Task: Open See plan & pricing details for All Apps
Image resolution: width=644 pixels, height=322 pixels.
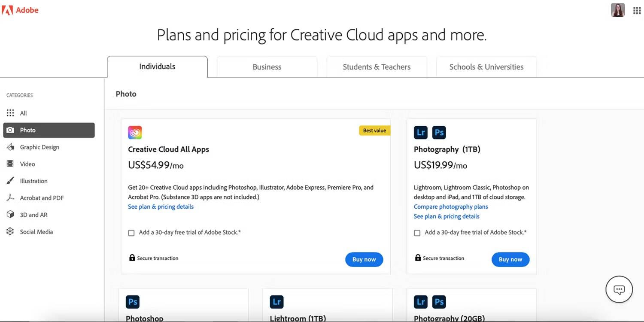Action: coord(161,207)
